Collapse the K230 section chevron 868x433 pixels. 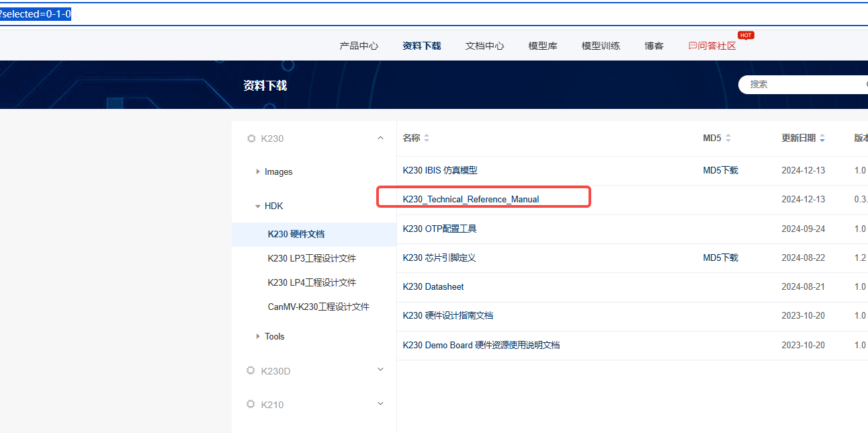380,138
